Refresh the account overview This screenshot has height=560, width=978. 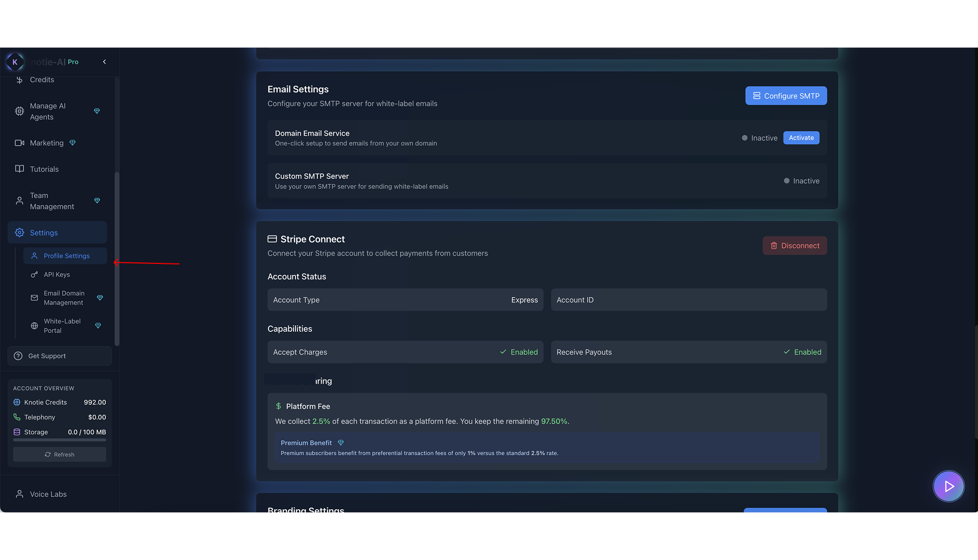60,455
